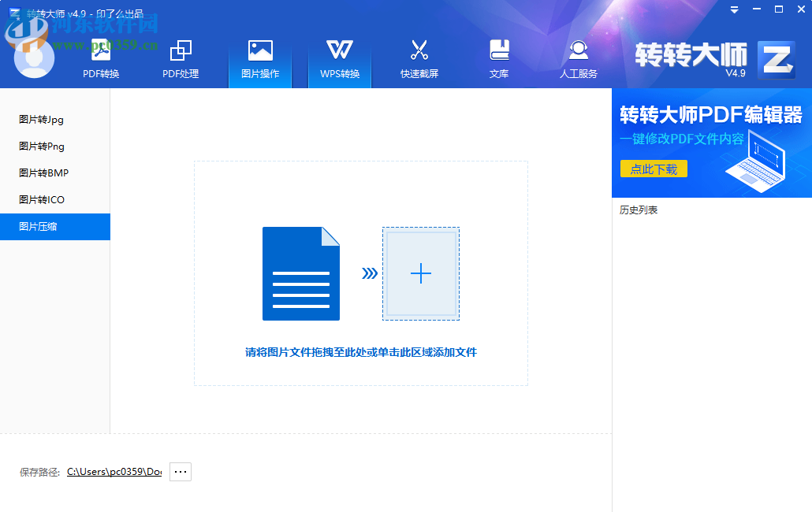Click the user avatar icon
The image size is (812, 512).
33,58
